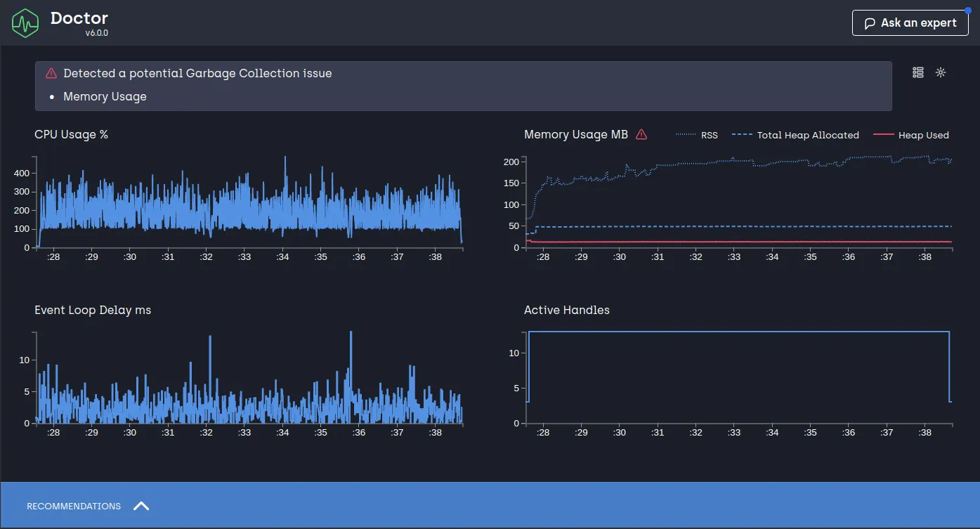Click the CPU Usage % chart title
This screenshot has width=980, height=529.
[71, 135]
